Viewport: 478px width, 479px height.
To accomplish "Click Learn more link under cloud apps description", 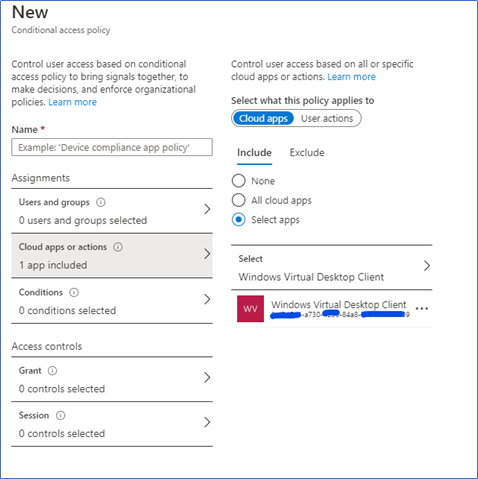I will (351, 77).
